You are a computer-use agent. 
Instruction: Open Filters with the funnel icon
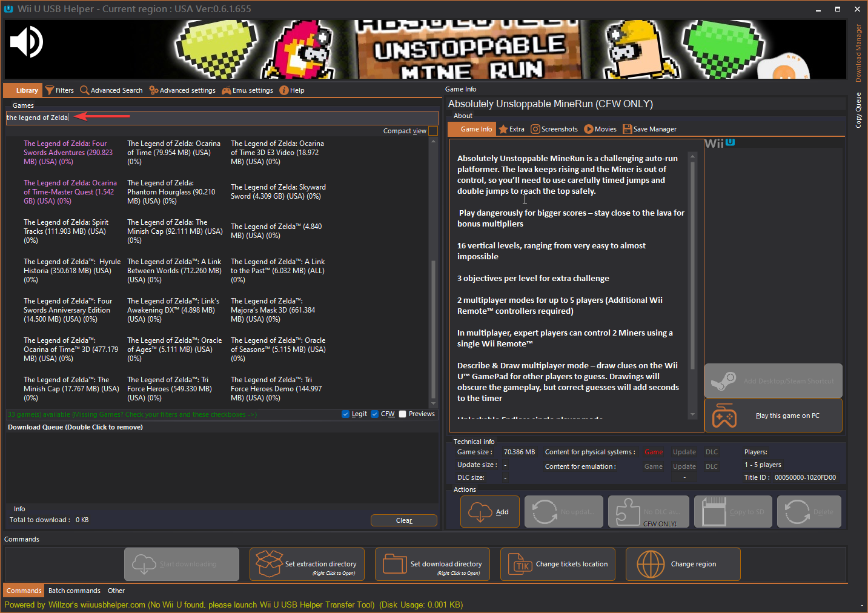point(50,90)
